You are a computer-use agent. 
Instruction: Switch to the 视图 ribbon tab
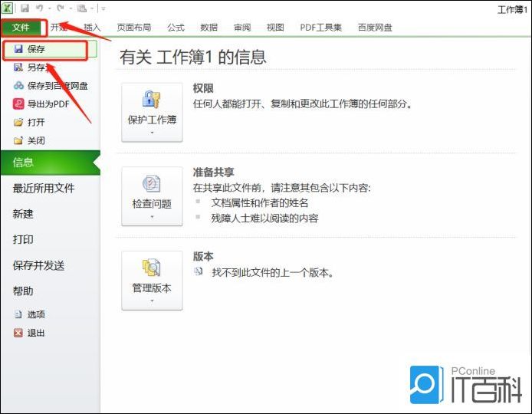pyautogui.click(x=275, y=28)
